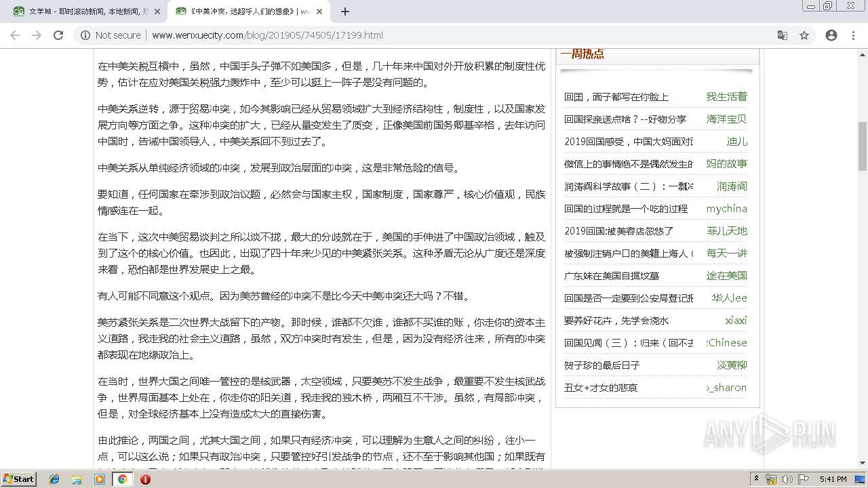Viewport: 868px width, 488px height.
Task: Open hot article 微信上的事情绝不是偶然发生的
Action: 629,164
